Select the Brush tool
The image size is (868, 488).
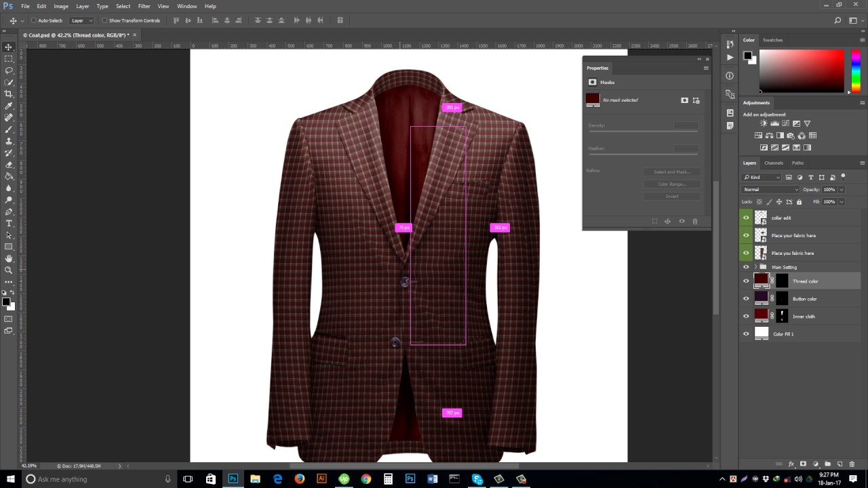[9, 129]
